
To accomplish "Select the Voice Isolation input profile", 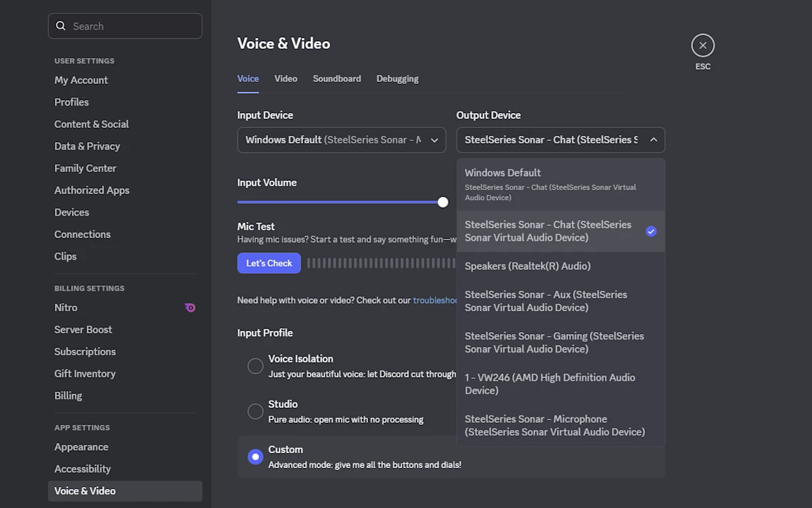I will [x=255, y=365].
